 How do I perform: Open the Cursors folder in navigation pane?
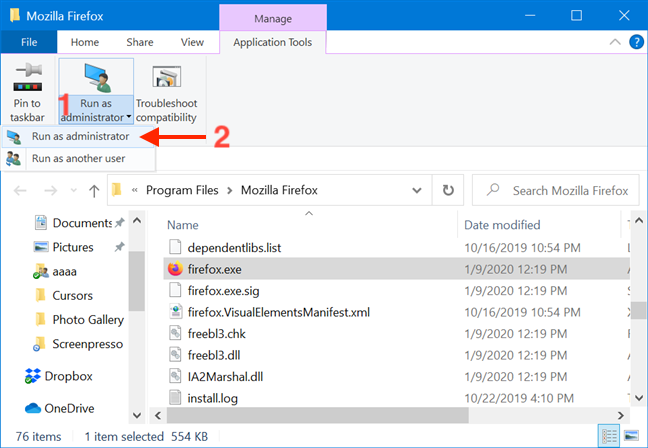[x=72, y=296]
